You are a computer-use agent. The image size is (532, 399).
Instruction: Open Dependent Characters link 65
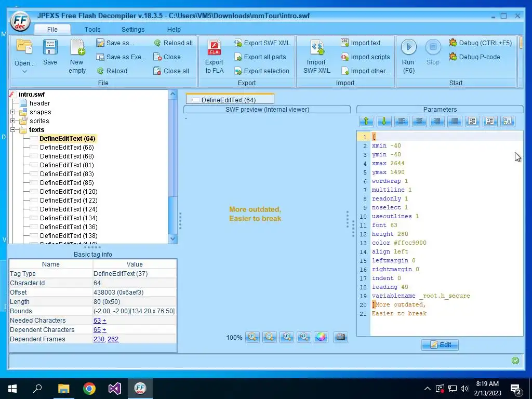(97, 330)
